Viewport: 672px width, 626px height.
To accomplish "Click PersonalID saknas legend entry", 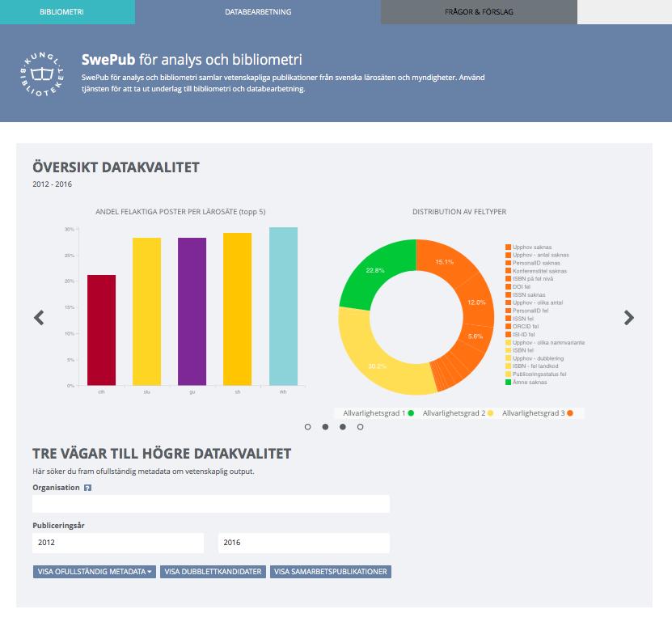I will click(533, 263).
